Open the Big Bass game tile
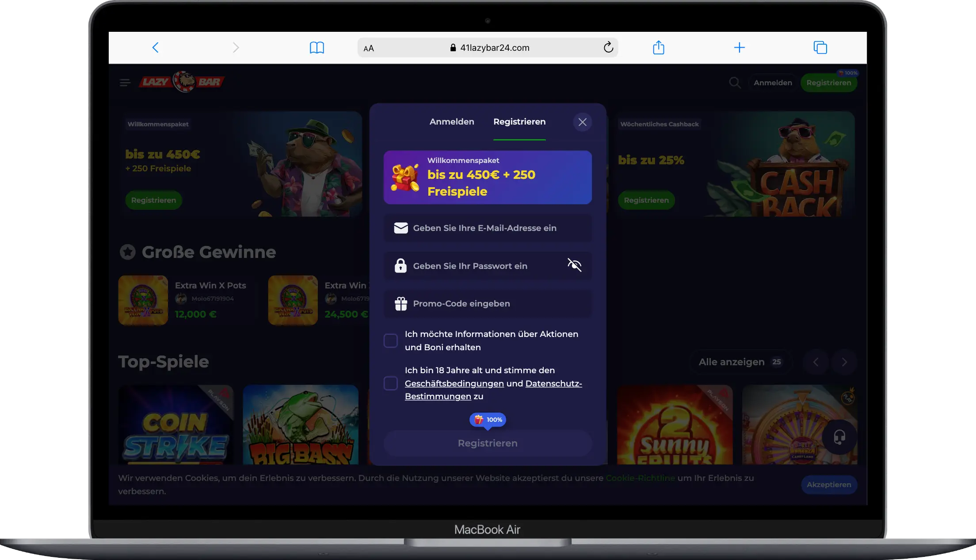 tap(301, 424)
